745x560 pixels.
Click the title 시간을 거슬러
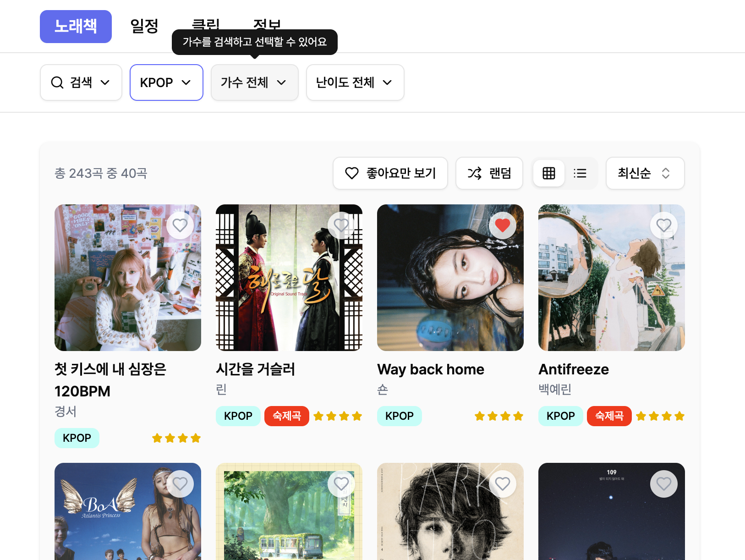click(x=256, y=369)
